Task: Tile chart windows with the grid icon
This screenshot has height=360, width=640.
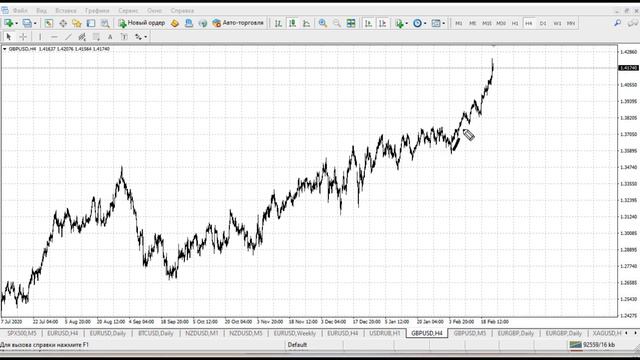Action: click(x=351, y=23)
